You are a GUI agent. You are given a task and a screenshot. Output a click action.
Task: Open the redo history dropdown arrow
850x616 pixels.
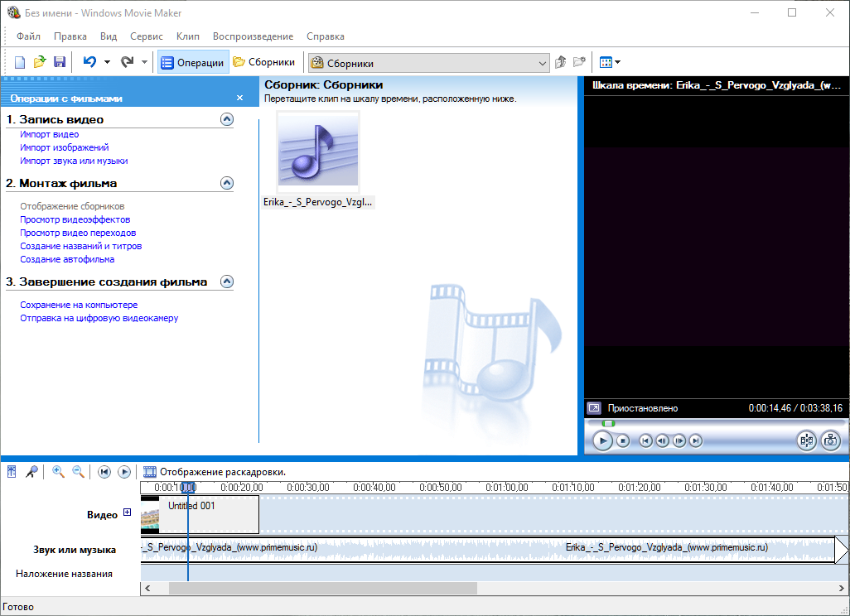(144, 62)
